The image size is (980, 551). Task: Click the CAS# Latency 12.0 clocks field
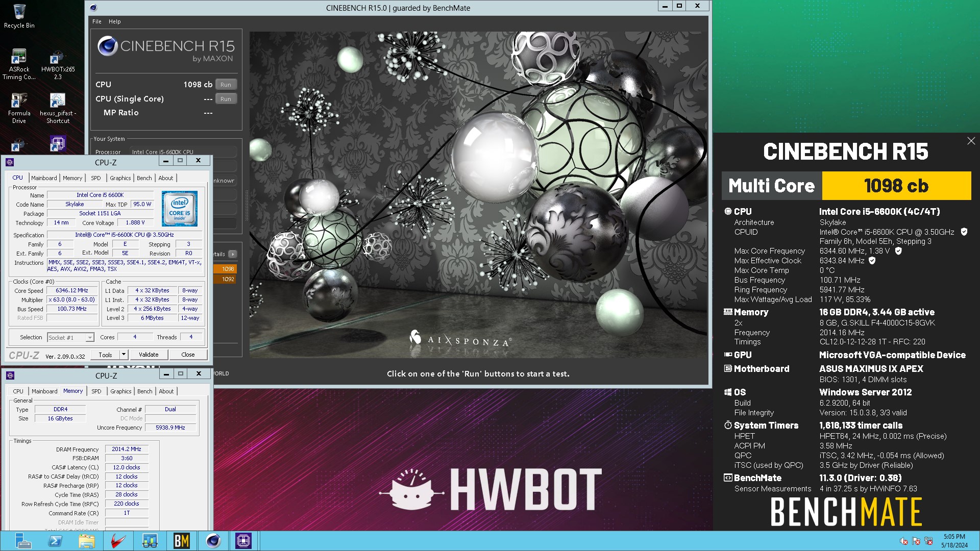pos(127,467)
